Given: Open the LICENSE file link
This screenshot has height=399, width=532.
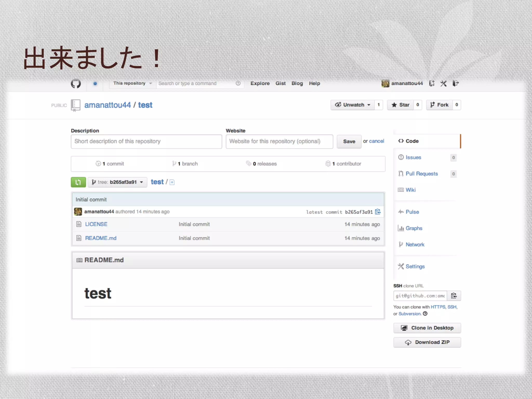Looking at the screenshot, I should pyautogui.click(x=96, y=224).
